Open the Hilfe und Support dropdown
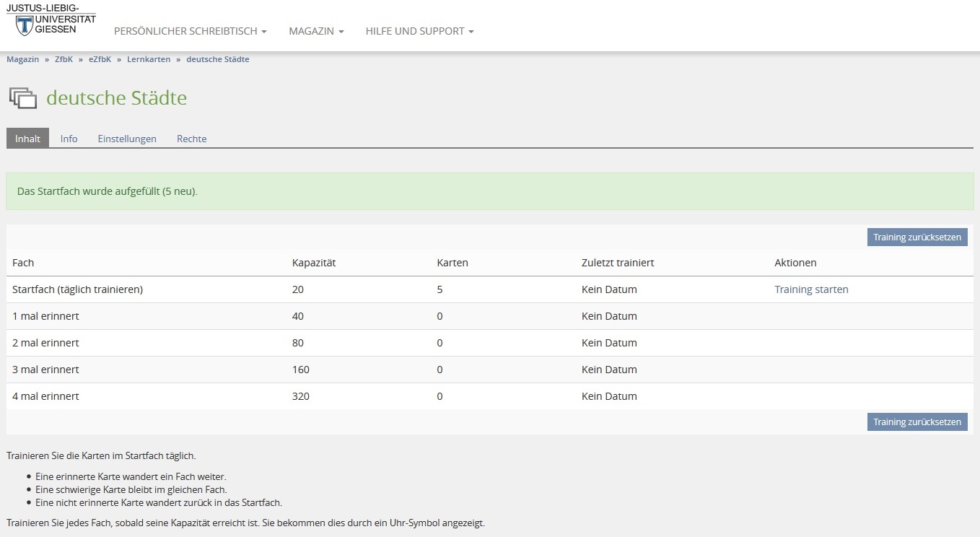The width and height of the screenshot is (980, 537). [x=419, y=32]
